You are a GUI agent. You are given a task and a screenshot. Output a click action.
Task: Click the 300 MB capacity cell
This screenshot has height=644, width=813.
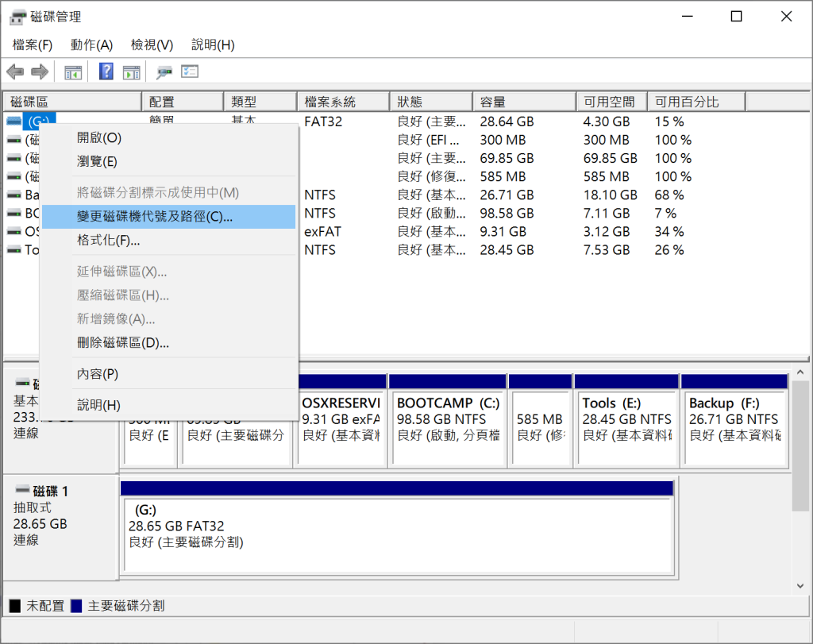pos(503,140)
